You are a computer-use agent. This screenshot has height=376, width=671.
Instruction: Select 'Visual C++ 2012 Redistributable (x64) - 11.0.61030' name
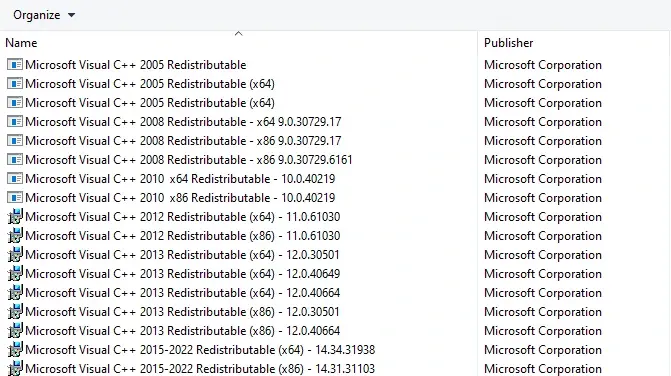(183, 216)
